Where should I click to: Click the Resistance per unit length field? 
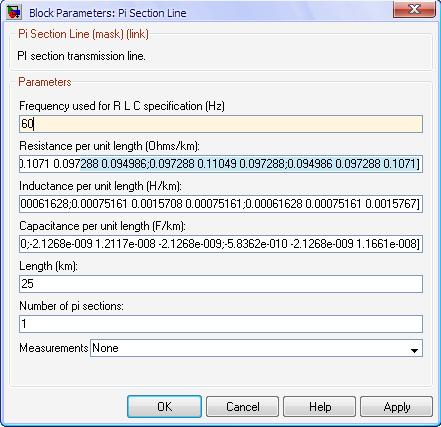pos(221,164)
